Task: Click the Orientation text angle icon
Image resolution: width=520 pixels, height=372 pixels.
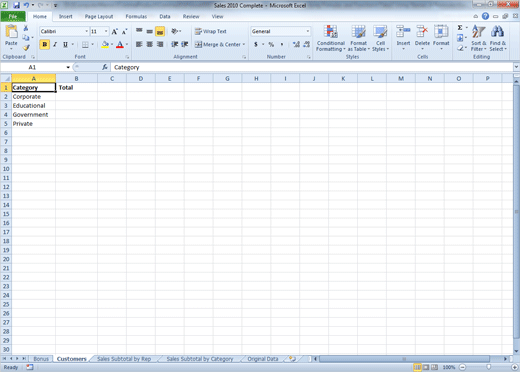Action: pos(175,31)
